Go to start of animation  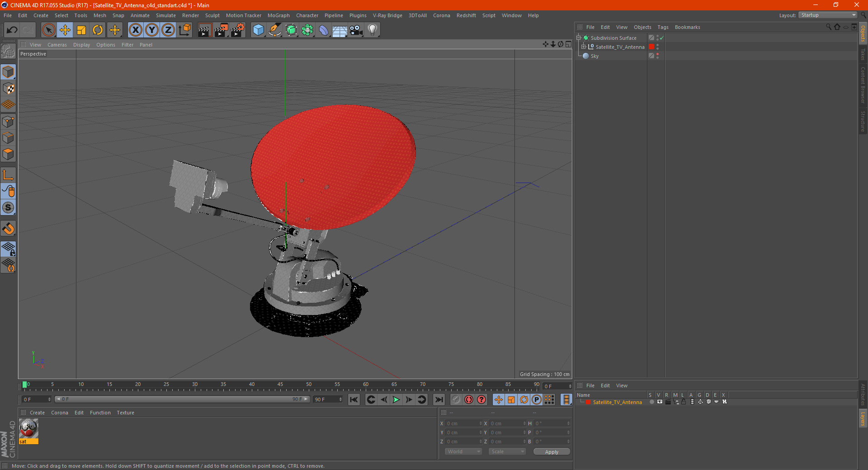tap(354, 399)
